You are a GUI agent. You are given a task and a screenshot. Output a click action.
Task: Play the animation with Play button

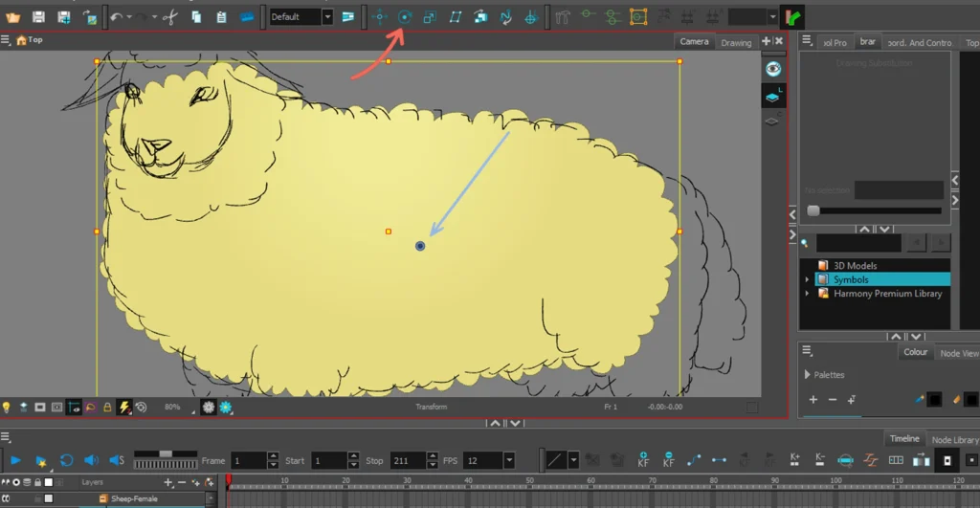pyautogui.click(x=15, y=461)
